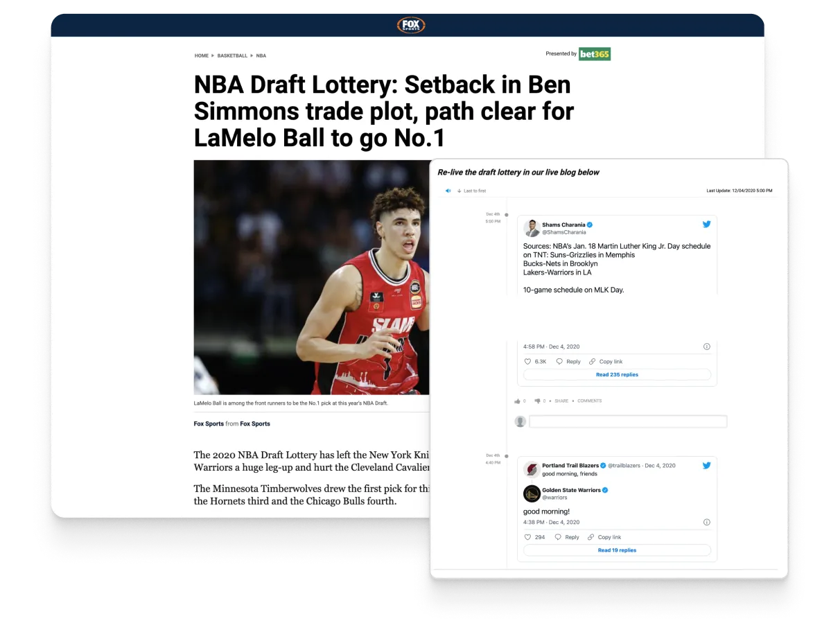Click Shams Charania's avatar photo
The width and height of the screenshot is (840, 621).
pos(532,228)
